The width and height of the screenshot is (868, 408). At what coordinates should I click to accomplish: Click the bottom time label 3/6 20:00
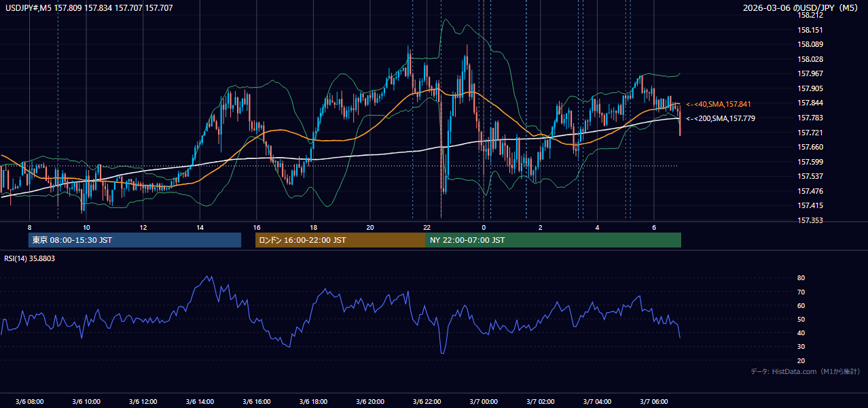tap(370, 402)
